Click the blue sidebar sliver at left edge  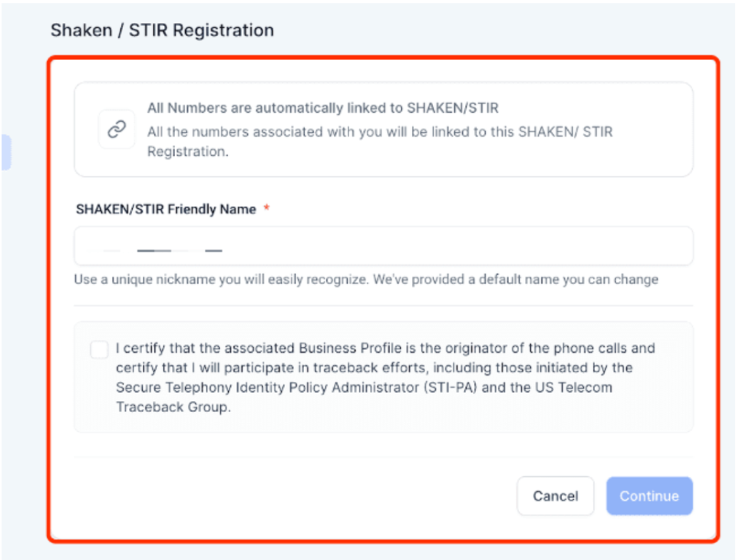click(5, 152)
